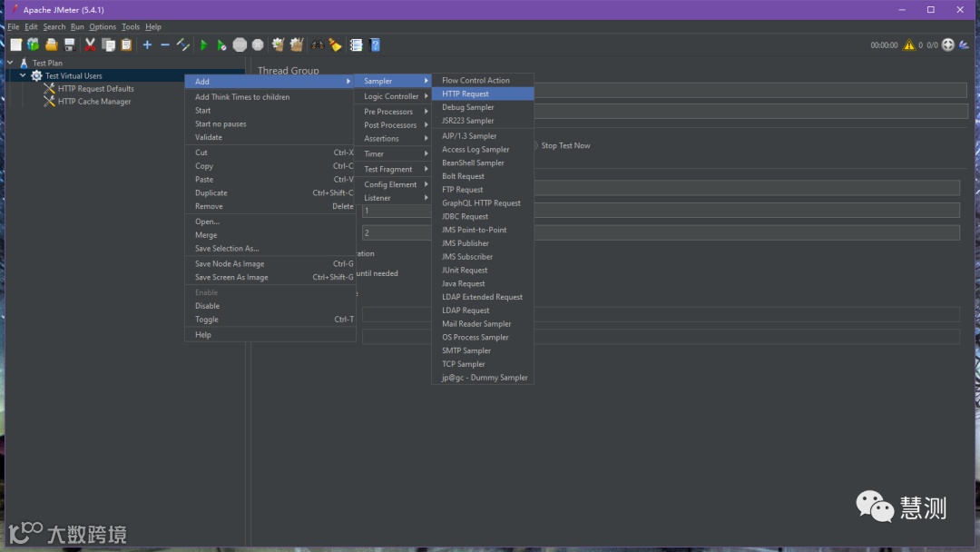Collapse the Test Virtual Users node
The width and height of the screenshot is (980, 552).
(23, 75)
